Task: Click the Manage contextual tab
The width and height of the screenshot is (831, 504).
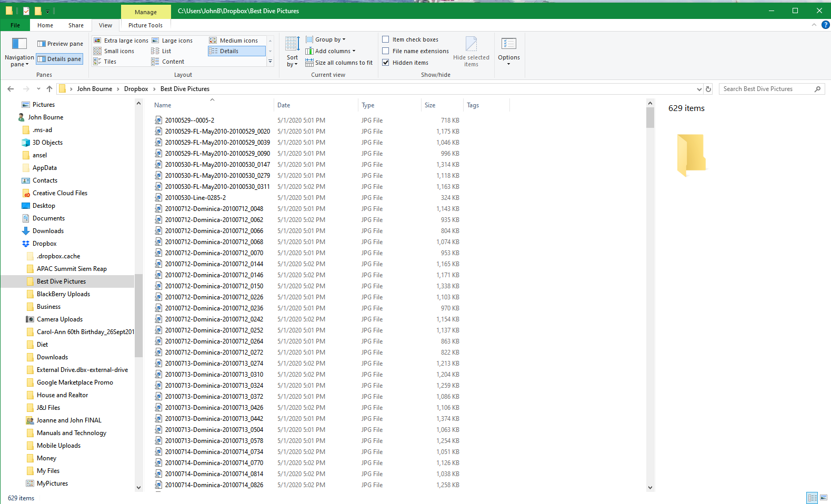Action: [x=146, y=12]
